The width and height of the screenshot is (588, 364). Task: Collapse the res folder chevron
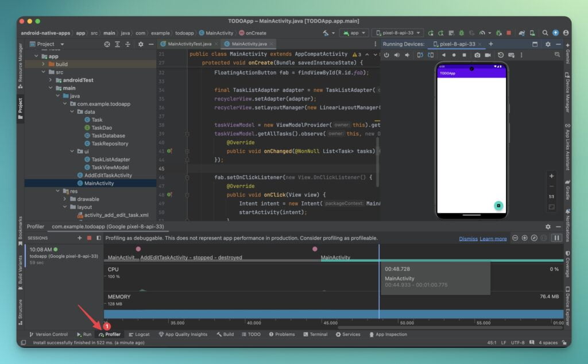click(58, 191)
